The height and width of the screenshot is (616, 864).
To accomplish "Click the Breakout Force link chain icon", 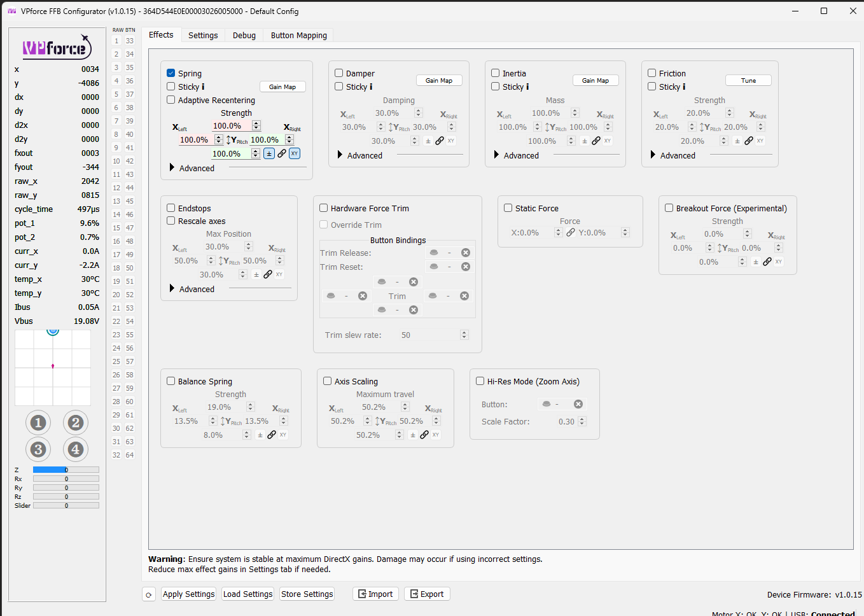I will click(767, 262).
